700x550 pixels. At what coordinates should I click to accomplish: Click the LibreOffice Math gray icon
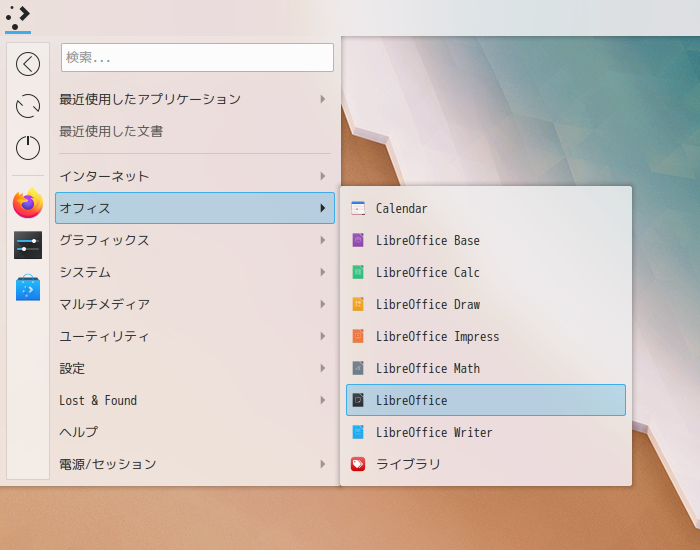(358, 368)
